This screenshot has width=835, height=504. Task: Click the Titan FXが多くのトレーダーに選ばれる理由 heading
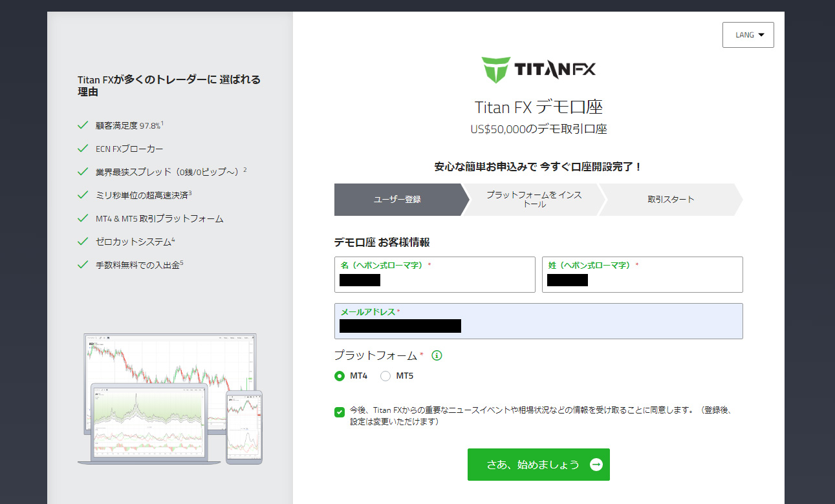(x=169, y=86)
